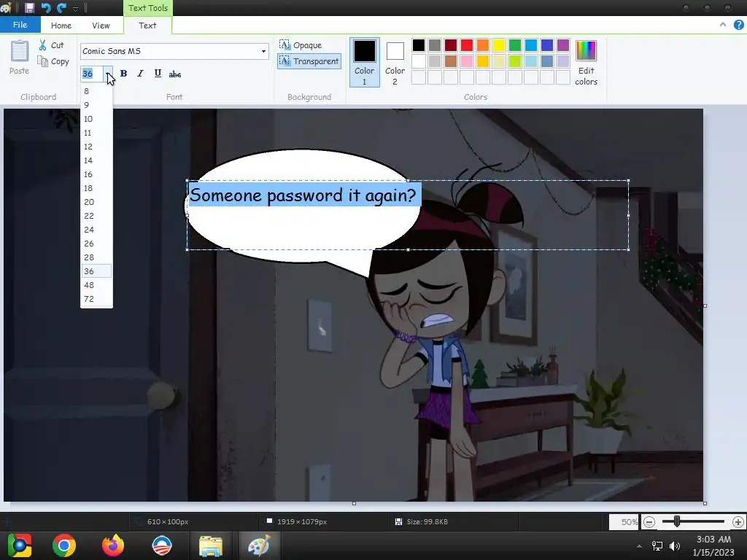Screen dimensions: 747x560
Task: Choose font size 12 from list
Action: pos(96,147)
